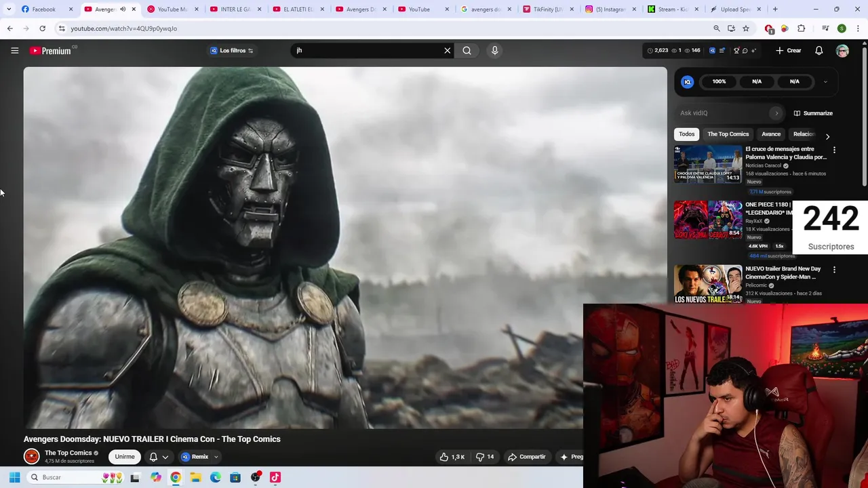Open vidIQ blue IQ icon in stats bar
The image size is (868, 488).
tap(712, 50)
